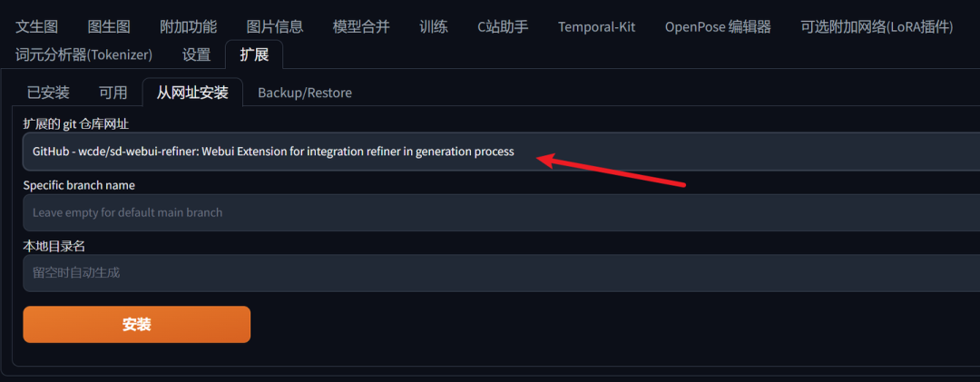Viewport: 980px width, 382px height.
Task: Switch to the Backup/Restore sub-tab
Action: (305, 92)
